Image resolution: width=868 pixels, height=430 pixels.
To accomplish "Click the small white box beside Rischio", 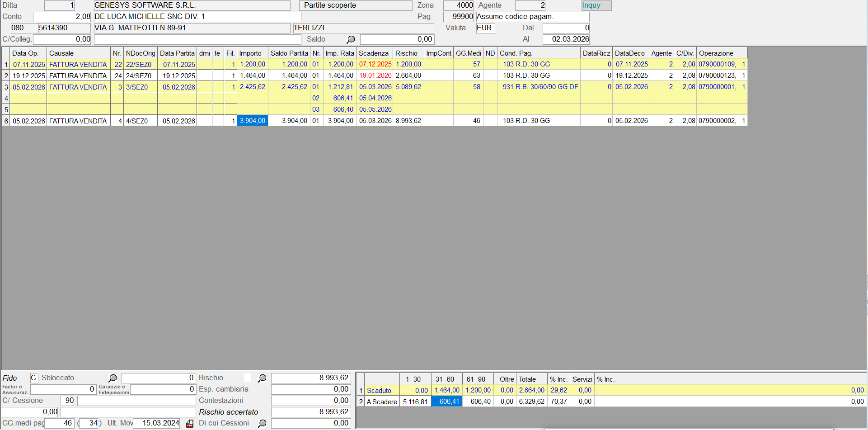I will click(x=248, y=378).
